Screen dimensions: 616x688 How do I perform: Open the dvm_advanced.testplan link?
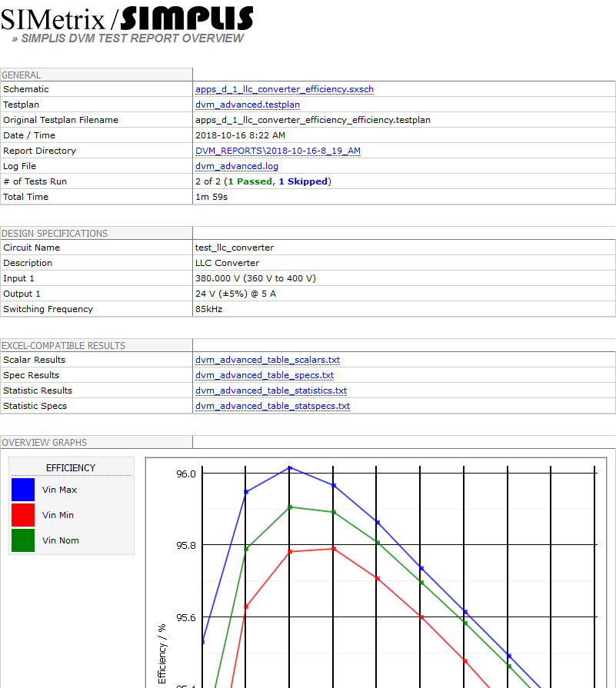pyautogui.click(x=247, y=105)
